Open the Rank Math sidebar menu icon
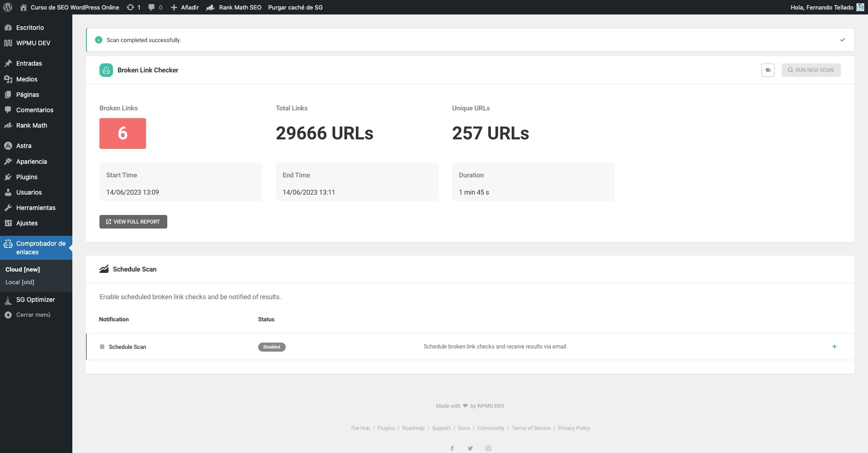Screen dimensions: 868x453 coord(8,125)
